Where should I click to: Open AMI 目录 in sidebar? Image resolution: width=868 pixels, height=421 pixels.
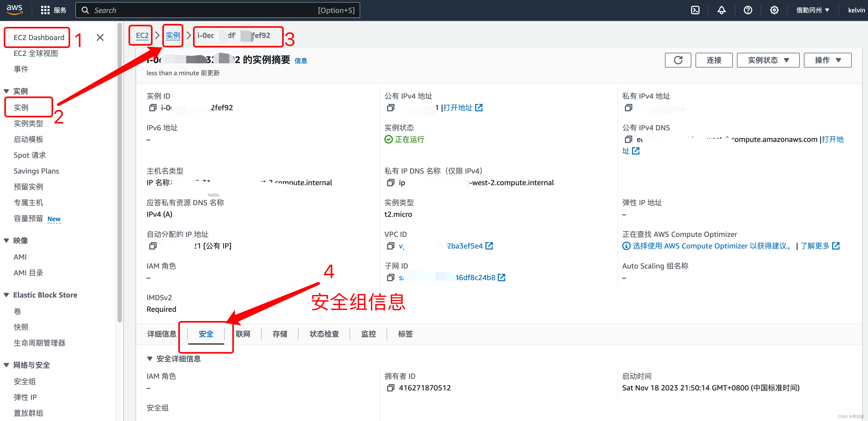(x=28, y=273)
